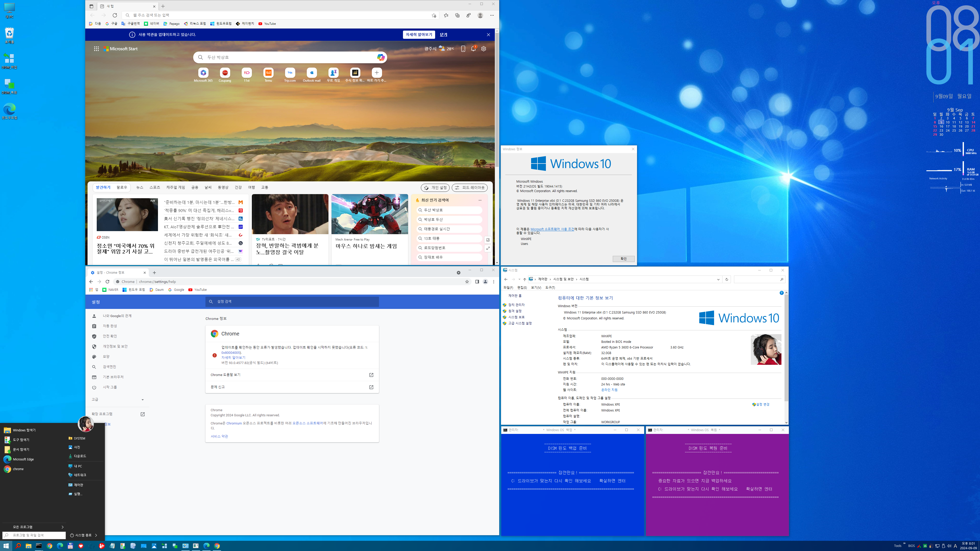Click 자세히 알아보기 button in the terms banner
The height and width of the screenshot is (551, 980).
click(x=419, y=35)
